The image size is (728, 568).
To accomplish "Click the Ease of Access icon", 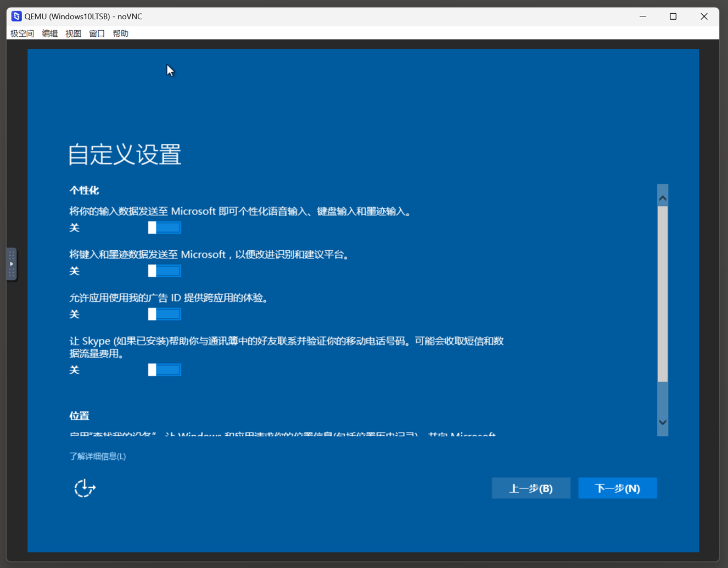I will click(84, 488).
